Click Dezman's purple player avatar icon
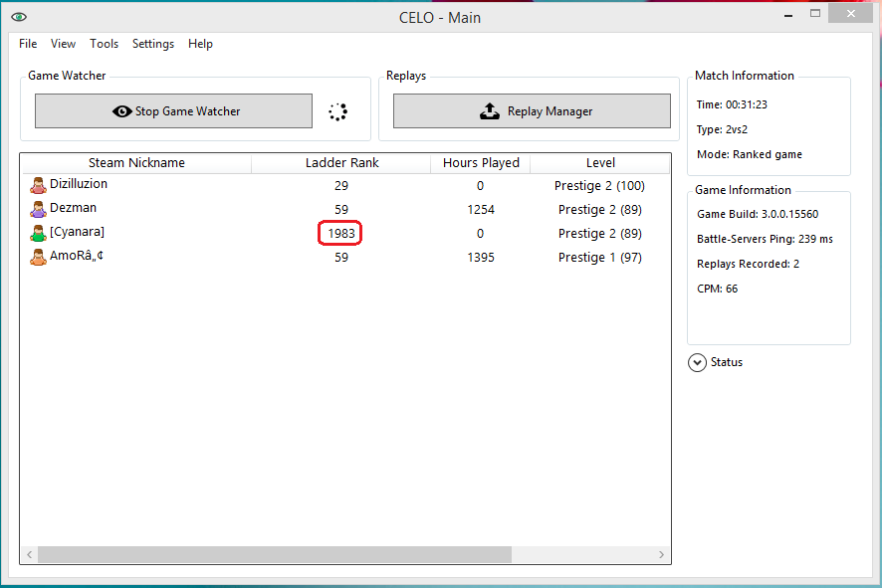Screen dimensions: 882x588 38,209
